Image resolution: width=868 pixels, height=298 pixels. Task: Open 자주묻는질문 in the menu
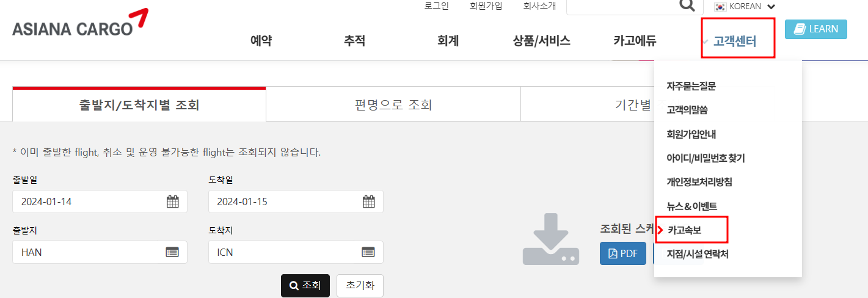click(x=691, y=86)
